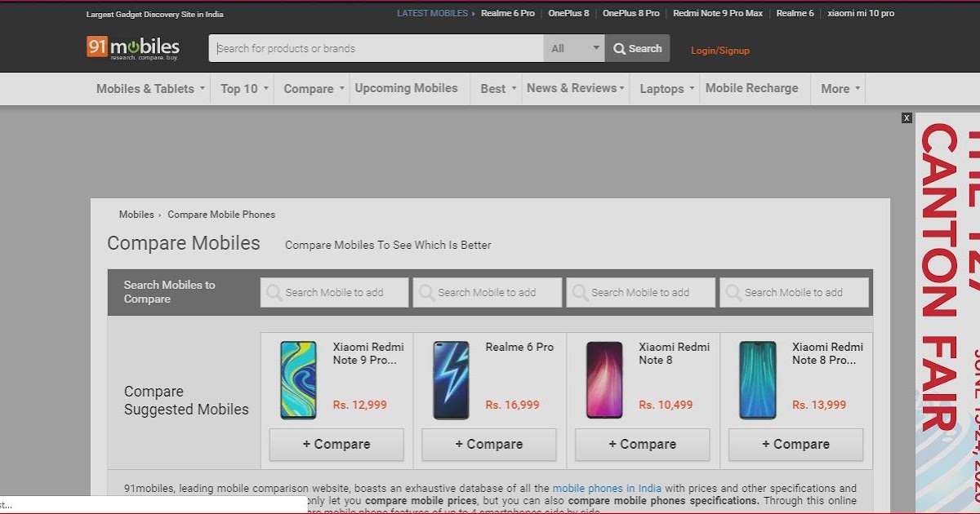
Task: Expand the Best menu
Action: pyautogui.click(x=498, y=89)
